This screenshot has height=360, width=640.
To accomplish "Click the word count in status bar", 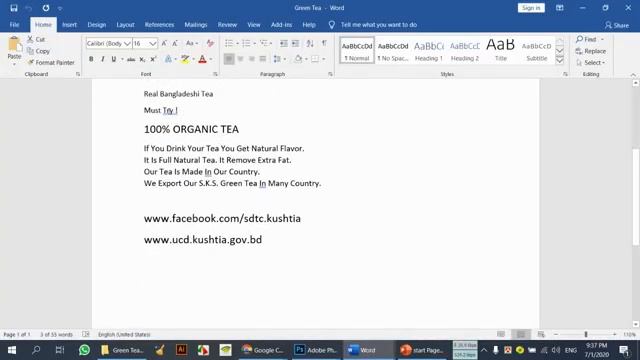I will [x=56, y=334].
